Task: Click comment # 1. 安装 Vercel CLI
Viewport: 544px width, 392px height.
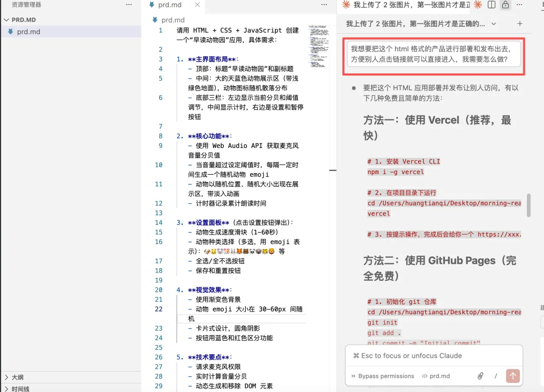Action: [404, 162]
